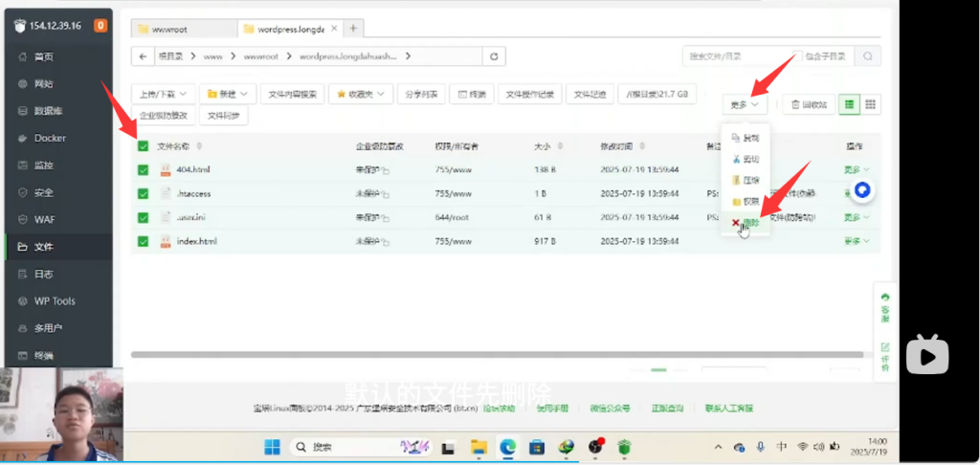Expand the 收藏夹 favorites dropdown
The width and height of the screenshot is (980, 465).
361,95
